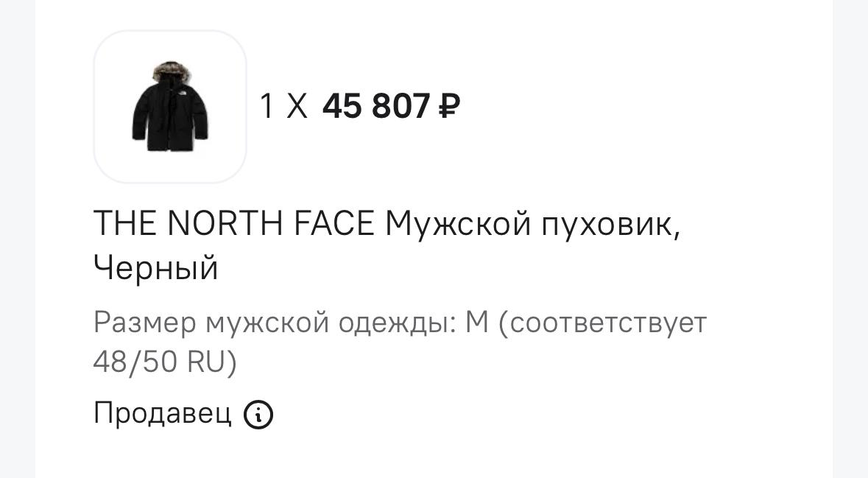The image size is (868, 478).
Task: Tap the word Размер
Action: pos(145,323)
